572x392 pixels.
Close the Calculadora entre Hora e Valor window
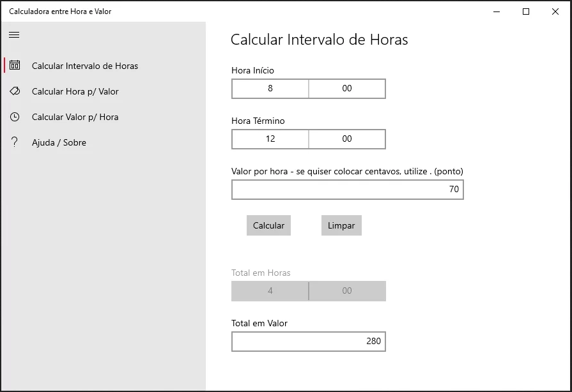555,11
